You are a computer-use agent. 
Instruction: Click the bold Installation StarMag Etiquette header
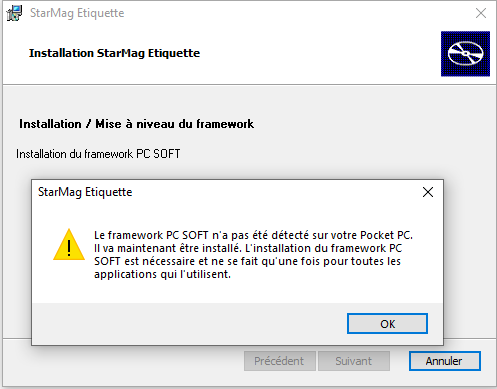pos(114,53)
